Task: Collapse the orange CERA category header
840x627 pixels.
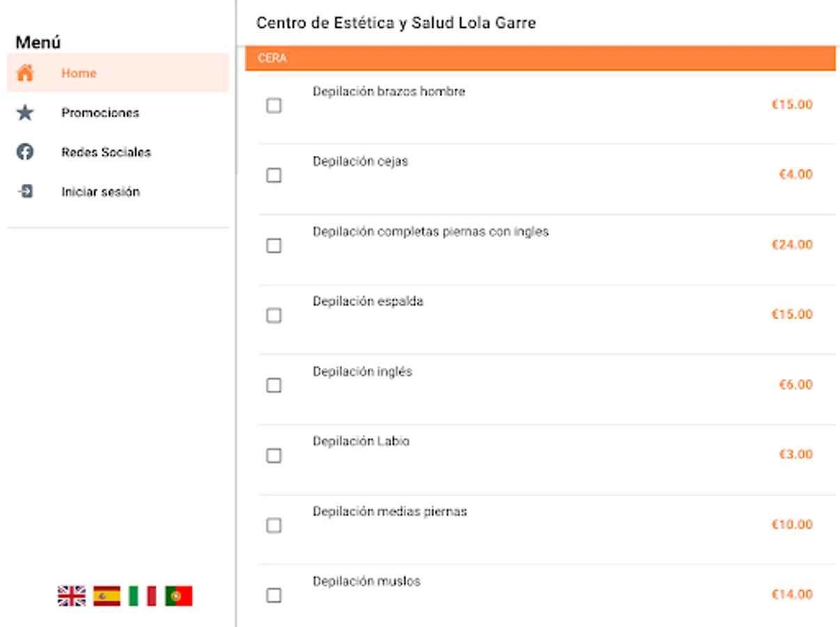Action: pos(540,59)
